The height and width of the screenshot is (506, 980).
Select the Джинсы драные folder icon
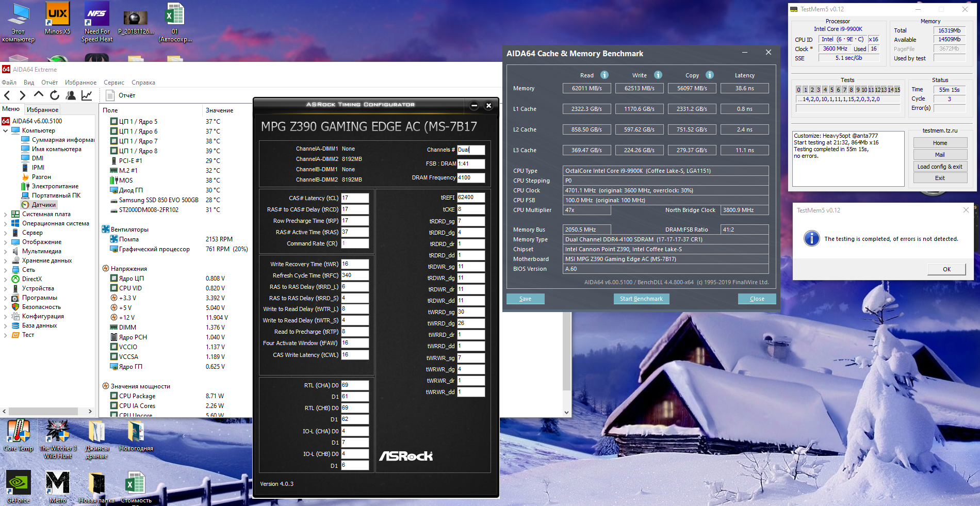coord(96,439)
